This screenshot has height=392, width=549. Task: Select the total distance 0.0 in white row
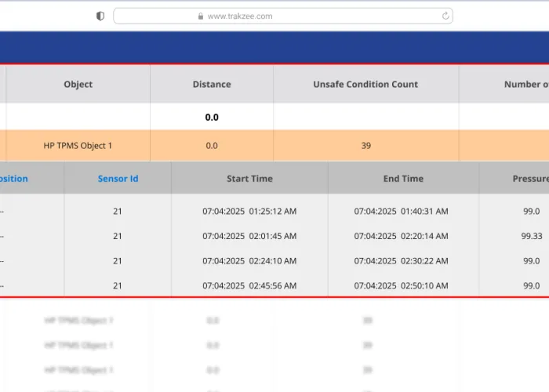click(x=212, y=118)
